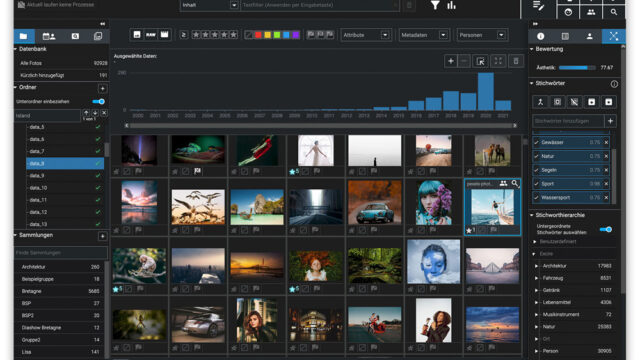The height and width of the screenshot is (360, 640).
Task: Switch to the calendar and people tab
Action: [49, 36]
